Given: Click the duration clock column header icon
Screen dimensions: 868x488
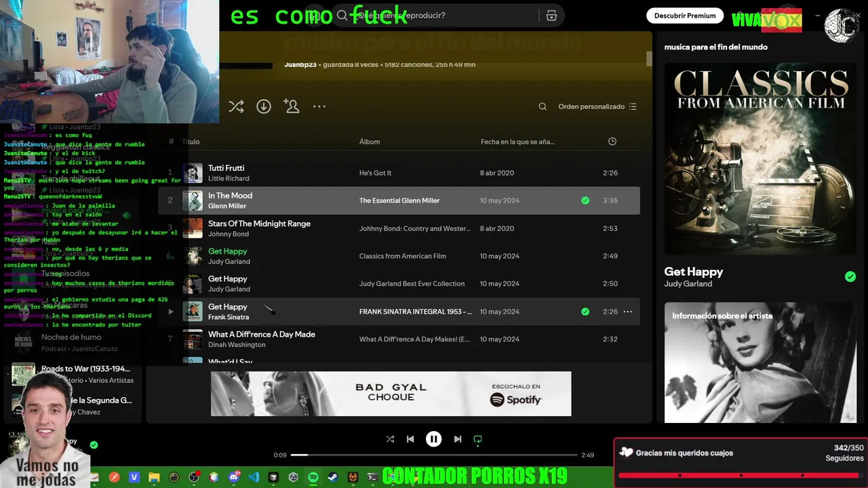Looking at the screenshot, I should point(612,142).
